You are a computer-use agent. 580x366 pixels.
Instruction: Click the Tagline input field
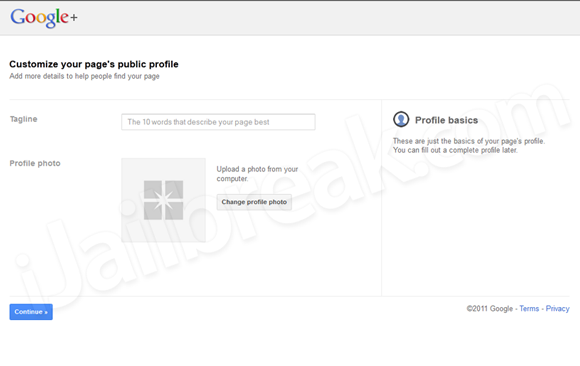tap(218, 122)
